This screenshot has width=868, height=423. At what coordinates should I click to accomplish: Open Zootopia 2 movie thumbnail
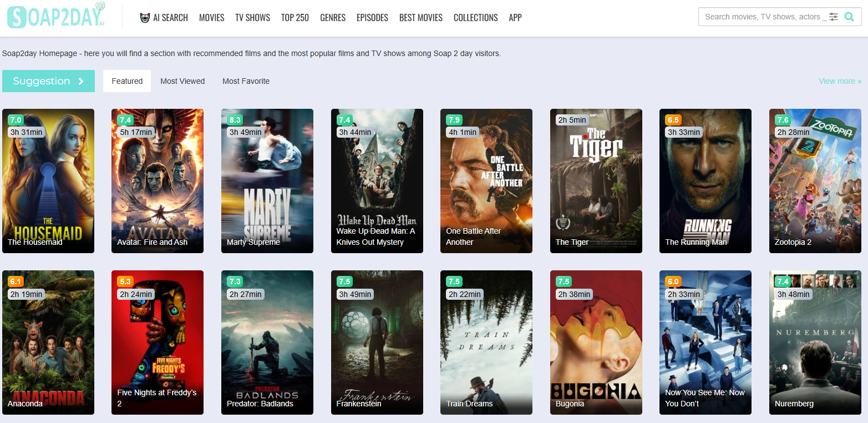coord(815,180)
